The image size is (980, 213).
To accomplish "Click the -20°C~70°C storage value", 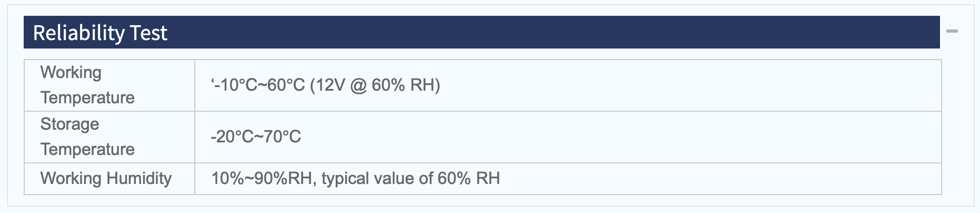I will (256, 137).
